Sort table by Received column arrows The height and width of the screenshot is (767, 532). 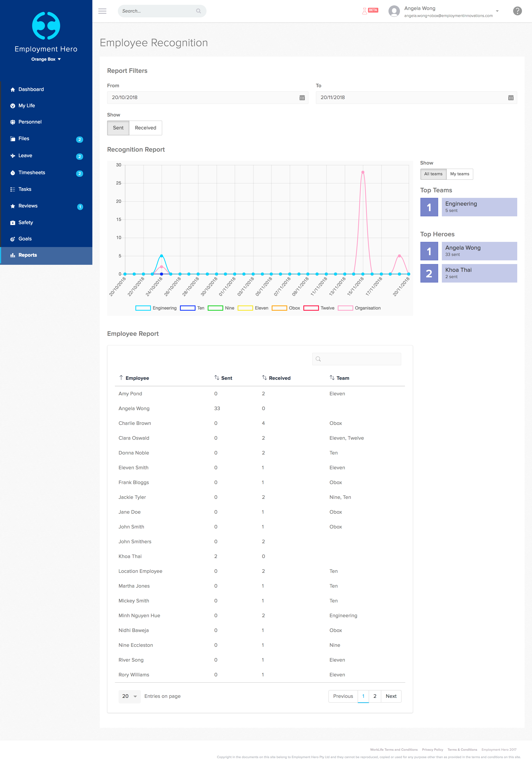(264, 378)
